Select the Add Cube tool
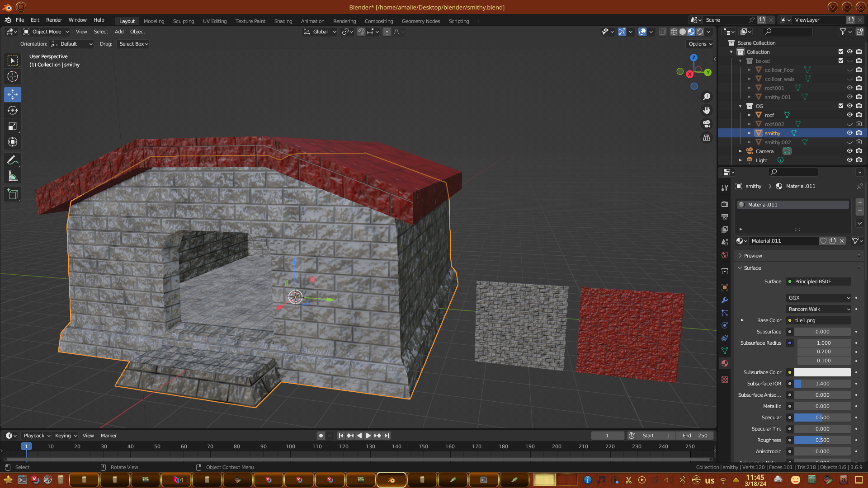Image resolution: width=868 pixels, height=488 pixels. (13, 194)
